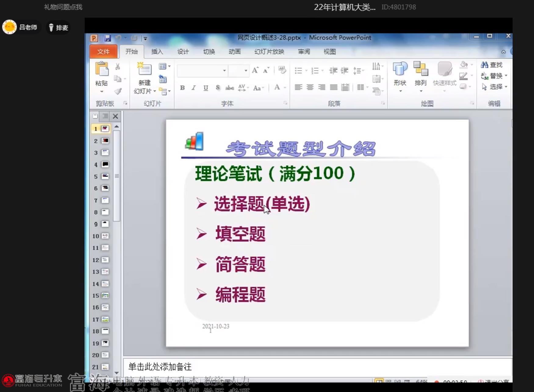Expand the Paste options arrow
This screenshot has width=534, height=392.
102,91
